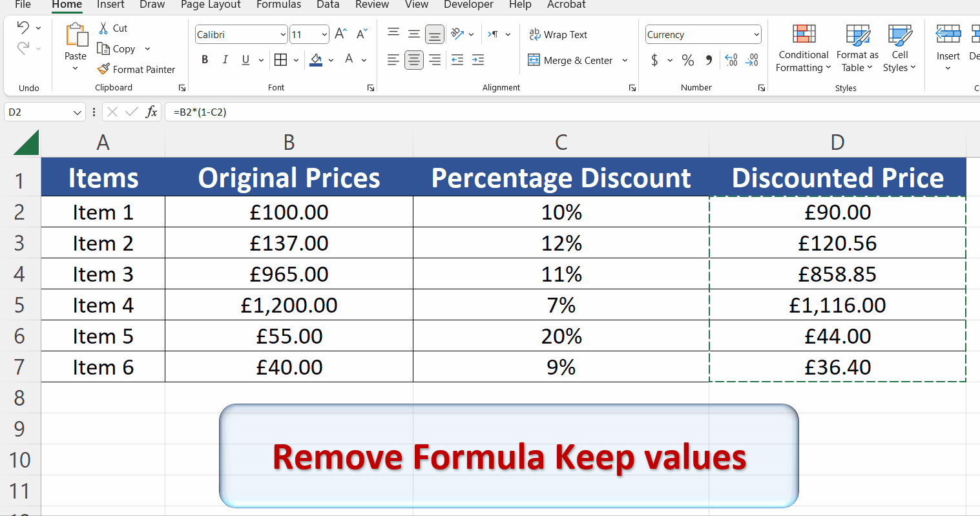
Task: Apply italic formatting
Action: click(x=225, y=59)
